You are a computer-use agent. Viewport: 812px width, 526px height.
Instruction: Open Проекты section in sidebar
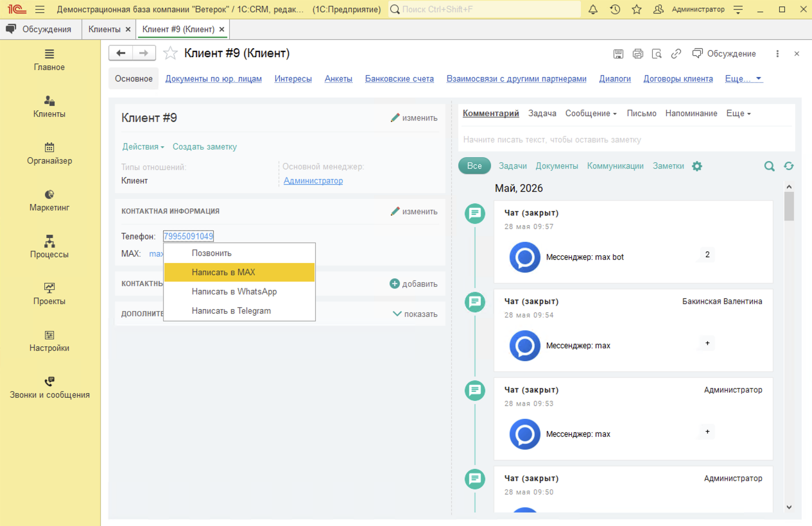49,294
